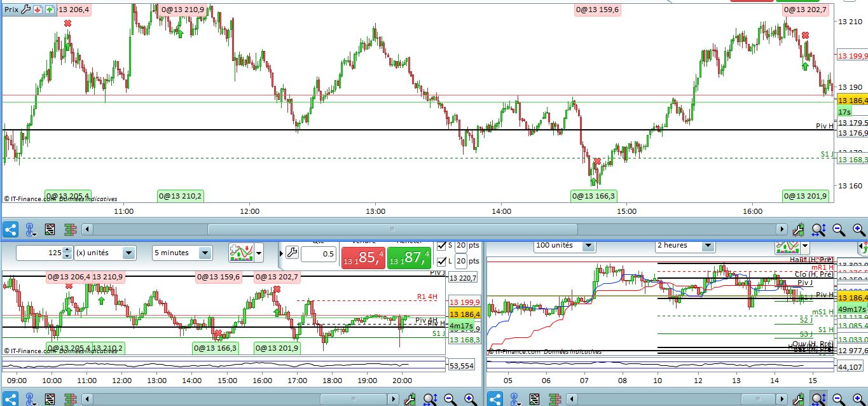Open order book icon in 2 heures chart toolbar
This screenshot has width=868, height=406.
tap(556, 399)
